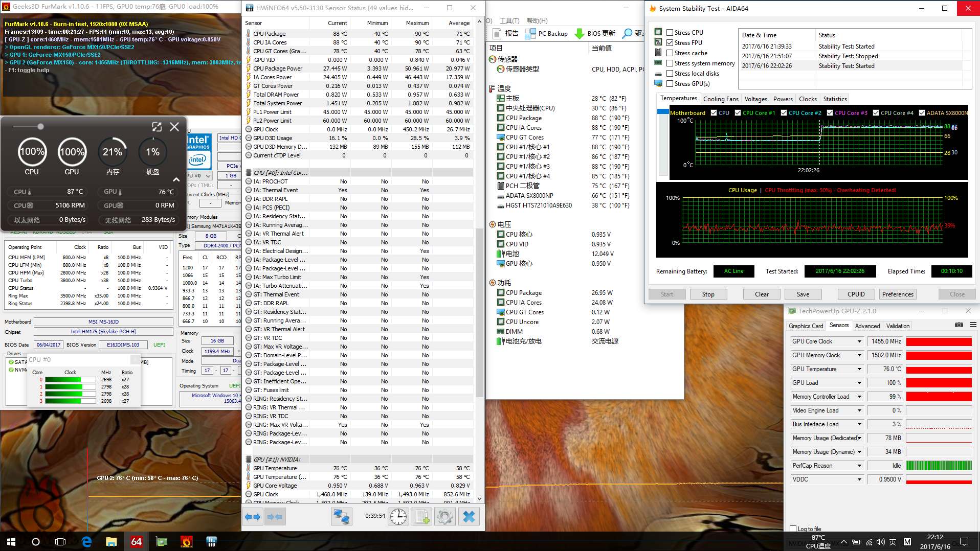Open Graphics Card tab in GPU-Z
The image size is (980, 551).
click(x=806, y=326)
